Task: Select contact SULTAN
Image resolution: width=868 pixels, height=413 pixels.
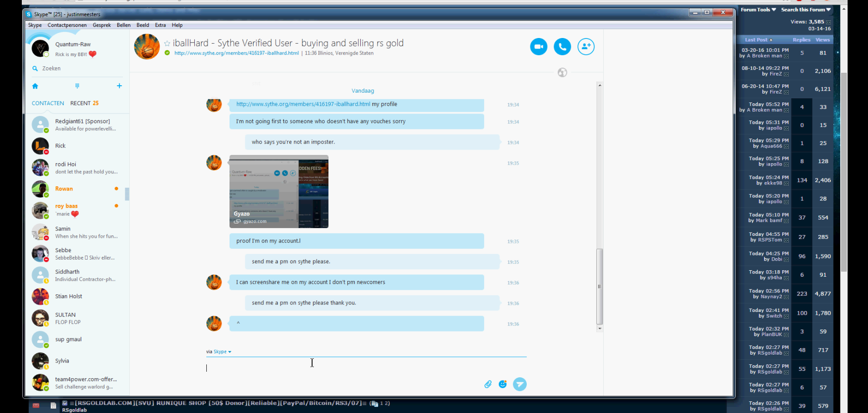Action: click(x=77, y=318)
